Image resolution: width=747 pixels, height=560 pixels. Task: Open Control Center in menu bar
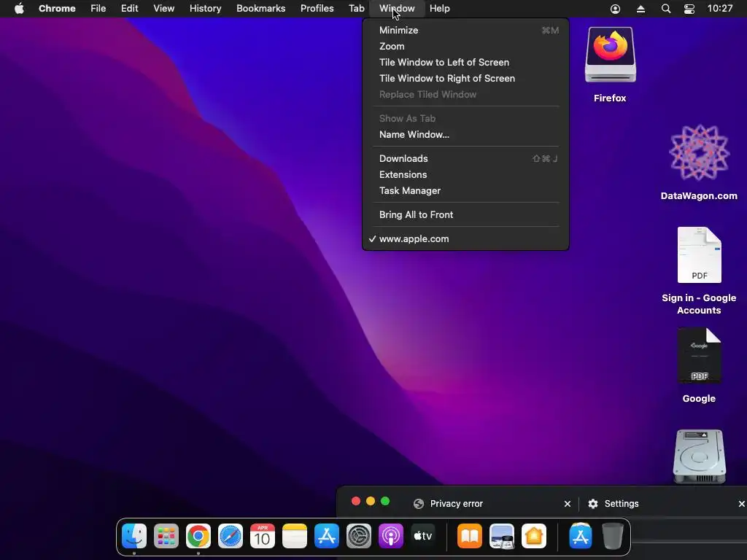coord(689,9)
